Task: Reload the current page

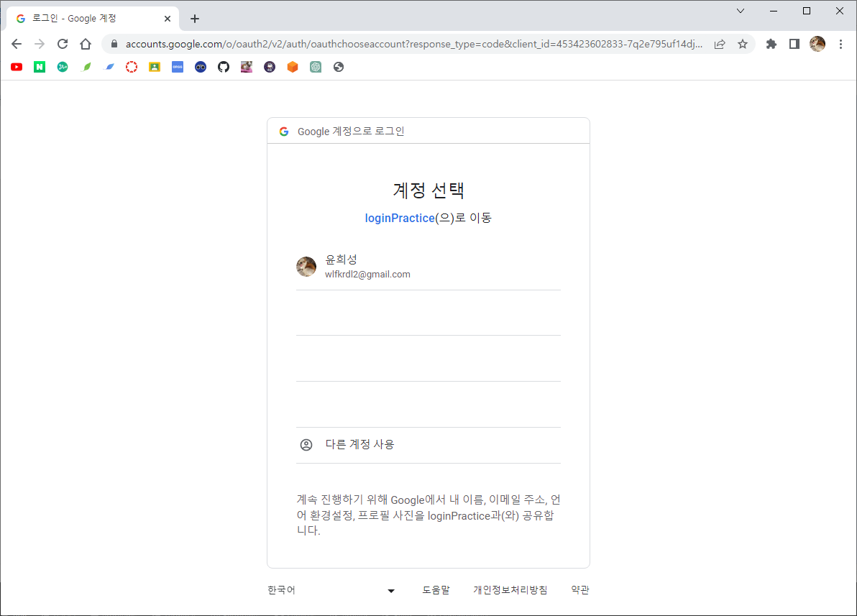Action: point(63,44)
